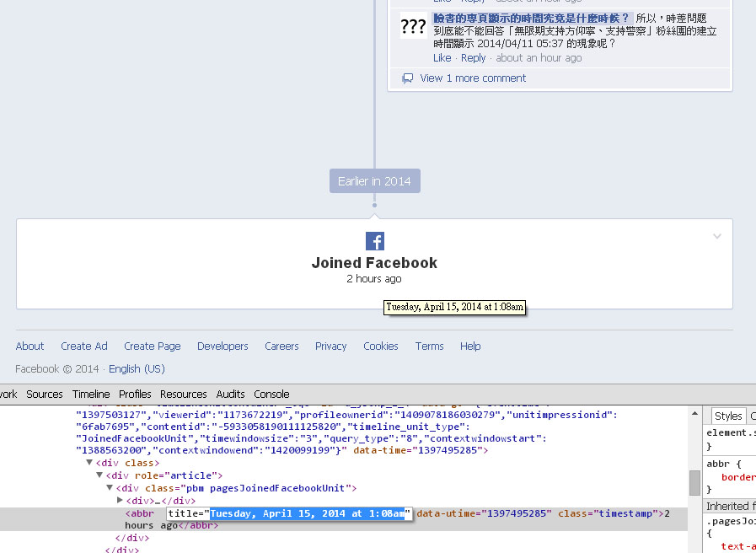Viewport: 756px width, 553px height.
Task: Select the abbr { style rule selector
Action: [724, 464]
